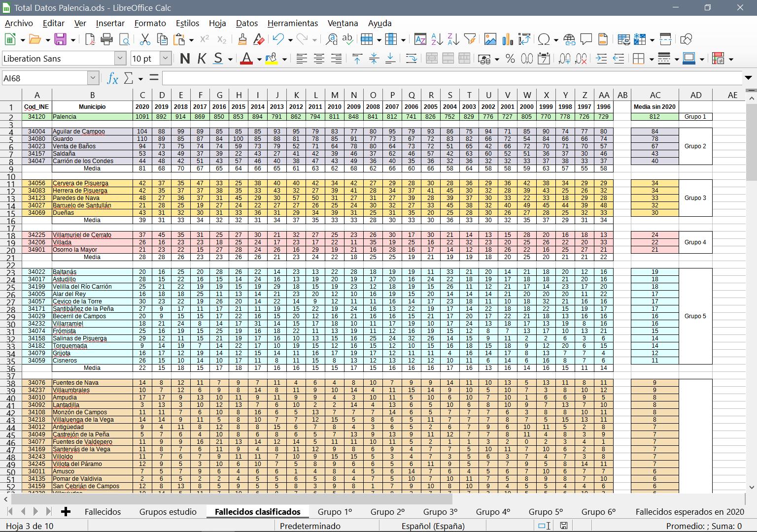Cut the selected cells
Screen dimensions: 757x532
[145, 39]
